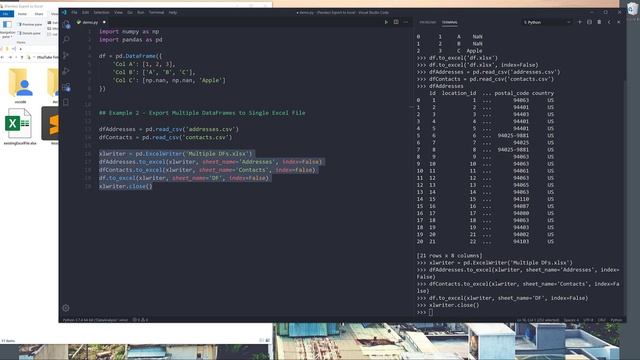The width and height of the screenshot is (640, 360).
Task: Open the File menu in VS Code
Action: click(74, 13)
